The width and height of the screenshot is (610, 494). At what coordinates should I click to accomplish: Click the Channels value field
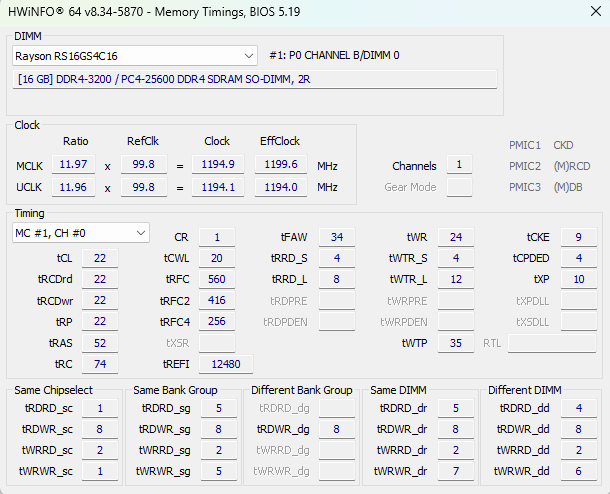point(459,165)
